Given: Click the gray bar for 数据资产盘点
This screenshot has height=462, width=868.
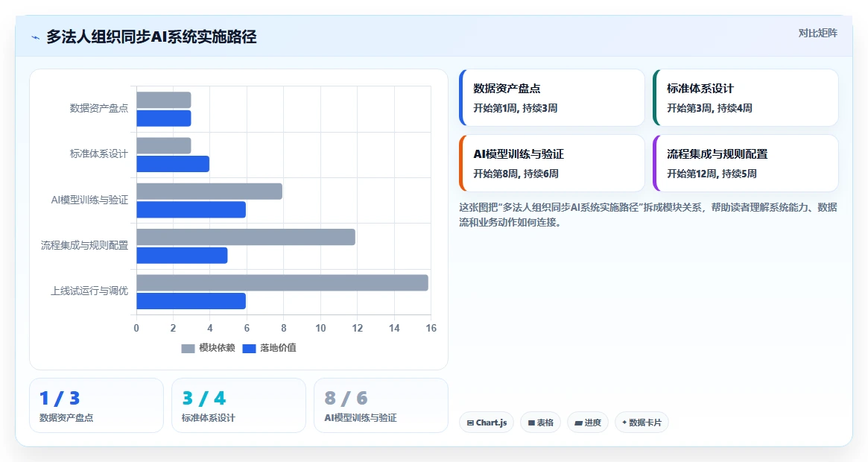Looking at the screenshot, I should [x=164, y=101].
